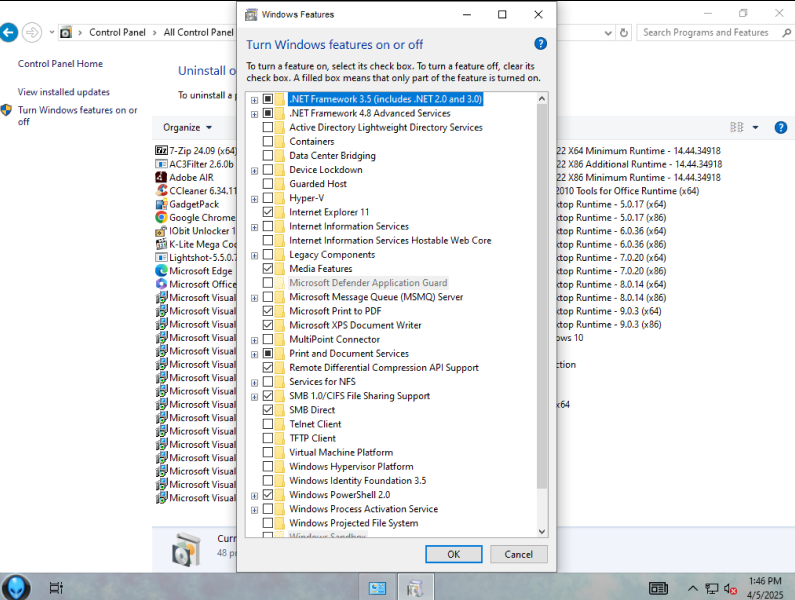
Task: Click the features list scroll down arrow
Action: point(542,532)
